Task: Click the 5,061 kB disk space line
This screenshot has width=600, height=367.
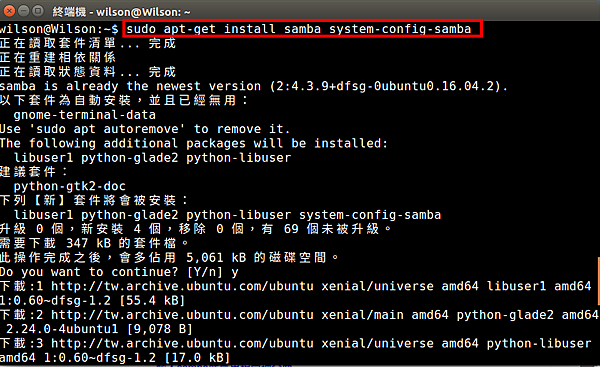Action: (169, 258)
